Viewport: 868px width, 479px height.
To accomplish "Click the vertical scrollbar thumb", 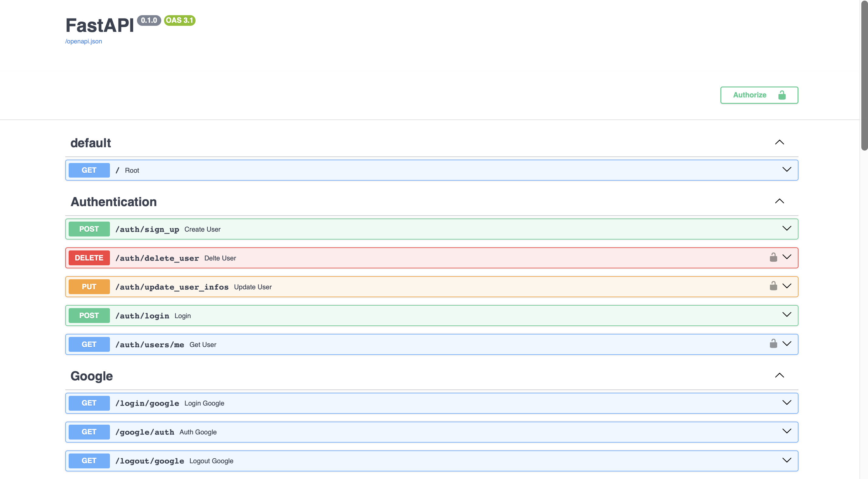I will 864,75.
